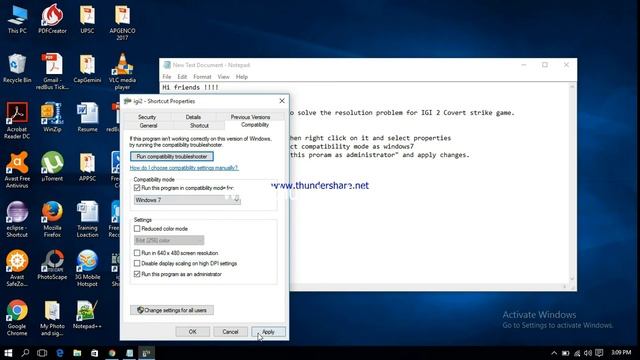Enable Run in 640 x 480 resolution

137,253
